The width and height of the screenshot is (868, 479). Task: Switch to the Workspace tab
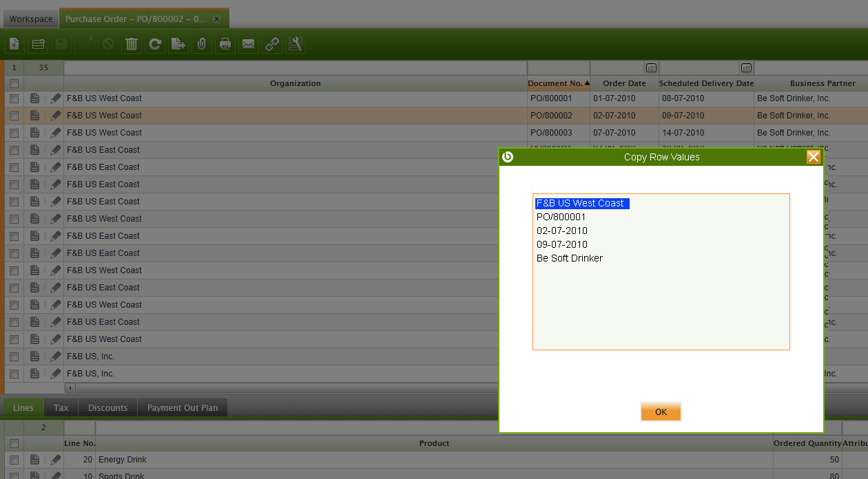click(x=31, y=19)
